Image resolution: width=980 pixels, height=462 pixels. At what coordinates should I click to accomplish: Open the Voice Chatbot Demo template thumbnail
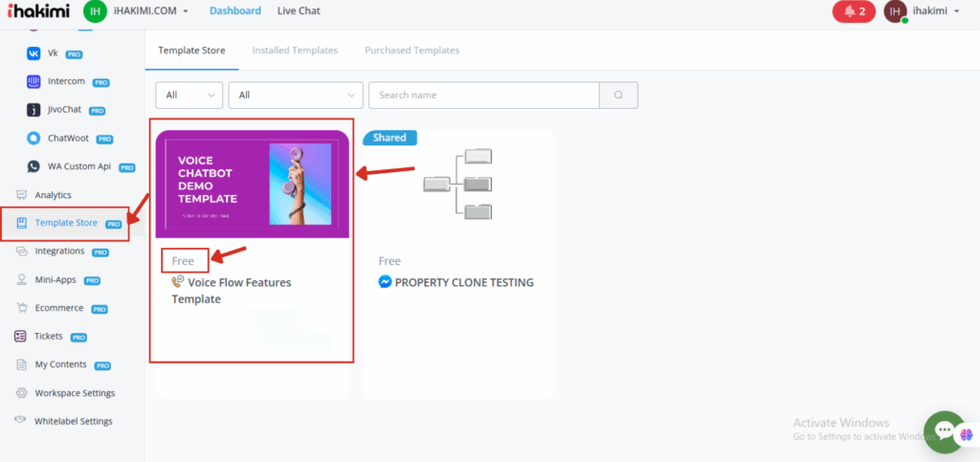[x=254, y=184]
